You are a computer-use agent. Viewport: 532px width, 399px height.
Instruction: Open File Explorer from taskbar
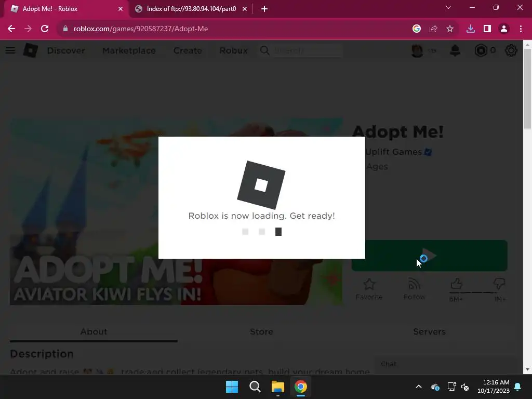click(x=277, y=387)
